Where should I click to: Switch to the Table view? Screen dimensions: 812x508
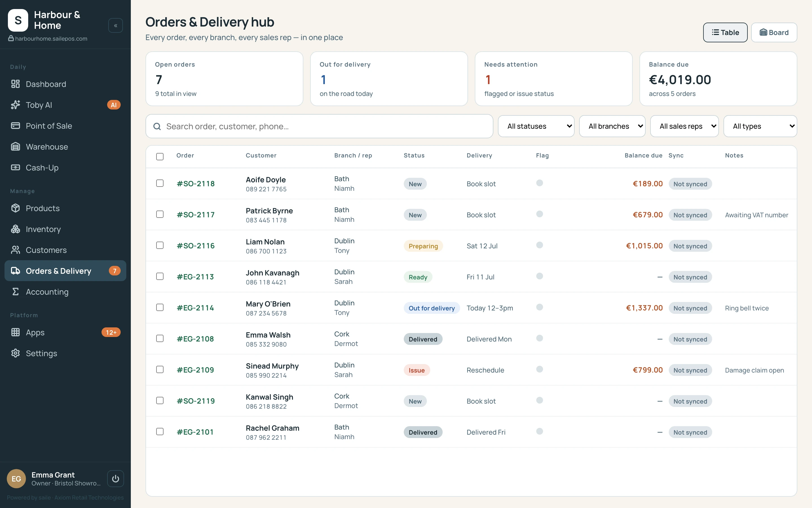click(725, 32)
